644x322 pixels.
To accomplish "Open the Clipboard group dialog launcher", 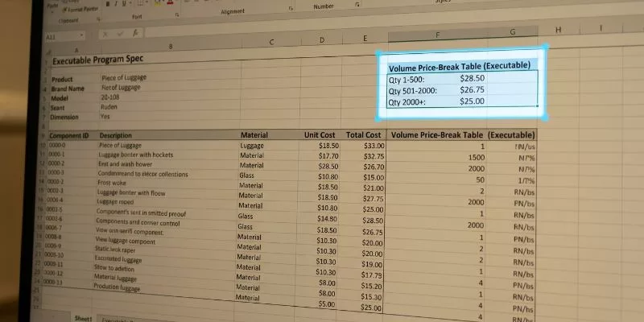I will [98, 19].
